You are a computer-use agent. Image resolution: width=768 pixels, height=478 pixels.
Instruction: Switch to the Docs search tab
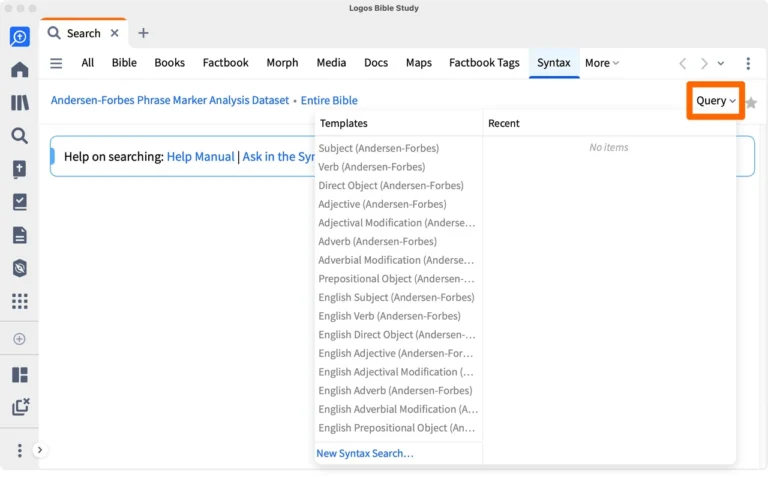376,63
